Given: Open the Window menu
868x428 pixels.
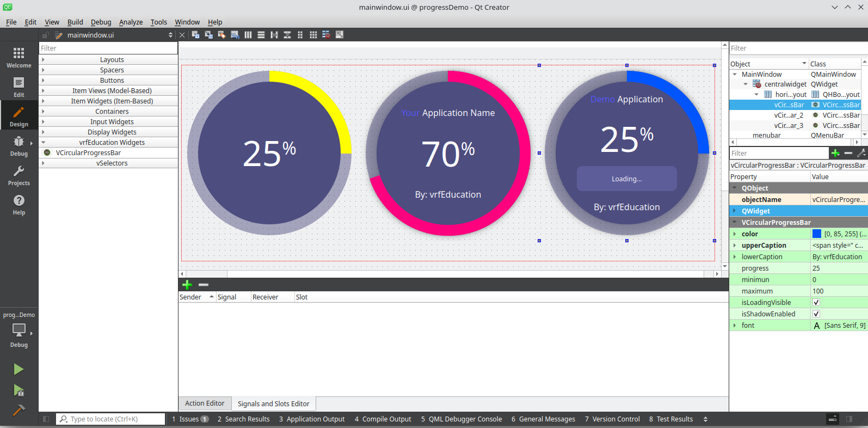Looking at the screenshot, I should pos(187,22).
